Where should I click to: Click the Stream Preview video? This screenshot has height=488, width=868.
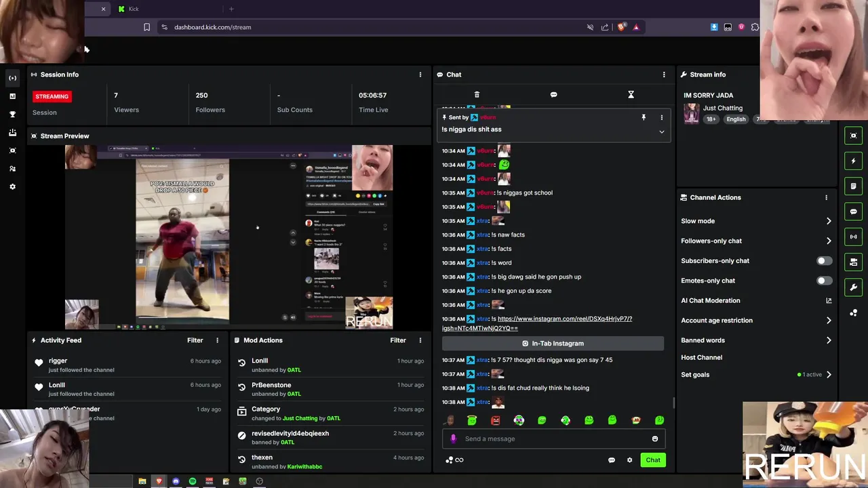coord(229,237)
